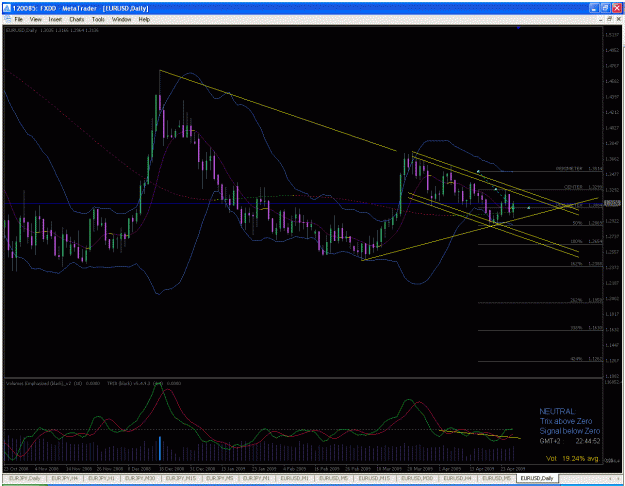625x486 pixels.
Task: Click the GMT+2 clock readout
Action: [569, 441]
